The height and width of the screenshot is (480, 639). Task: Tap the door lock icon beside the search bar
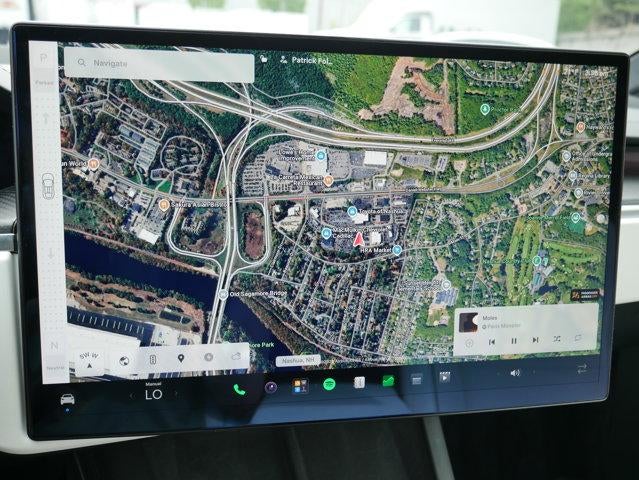(264, 59)
